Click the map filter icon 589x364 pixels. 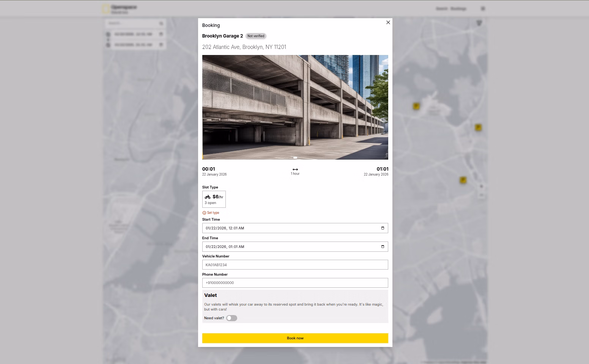[479, 23]
